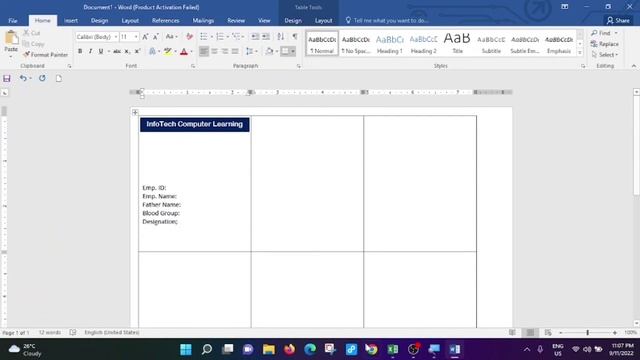Viewport: 640px width, 360px height.
Task: Open the font size dropdown
Action: tap(136, 37)
